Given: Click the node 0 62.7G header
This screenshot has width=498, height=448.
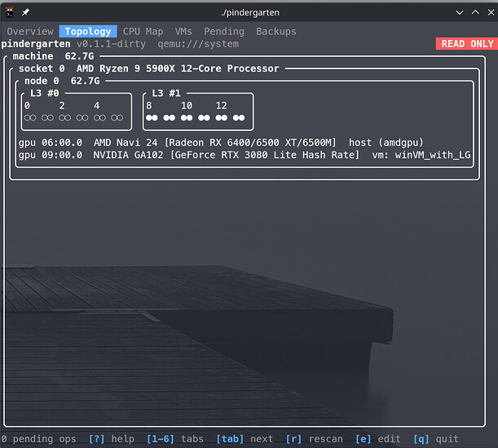Looking at the screenshot, I should coord(62,81).
